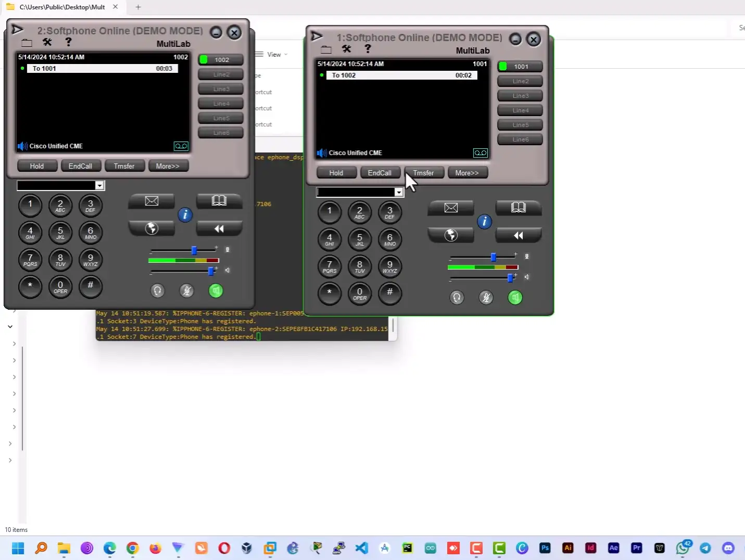
Task: Open the number entry dropdown on softphone 1002
Action: [x=99, y=185]
